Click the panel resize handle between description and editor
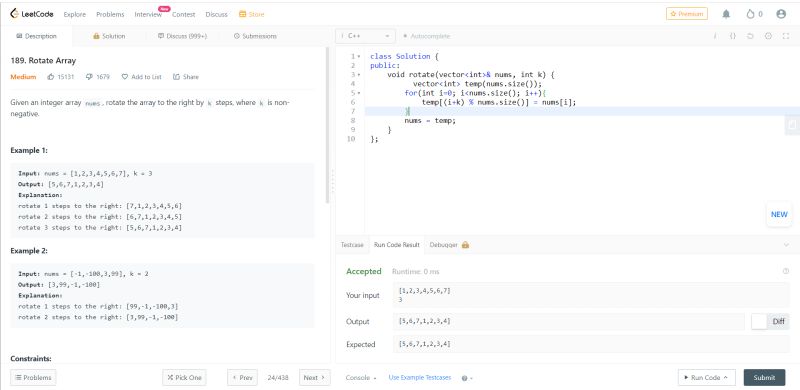 pos(333,181)
